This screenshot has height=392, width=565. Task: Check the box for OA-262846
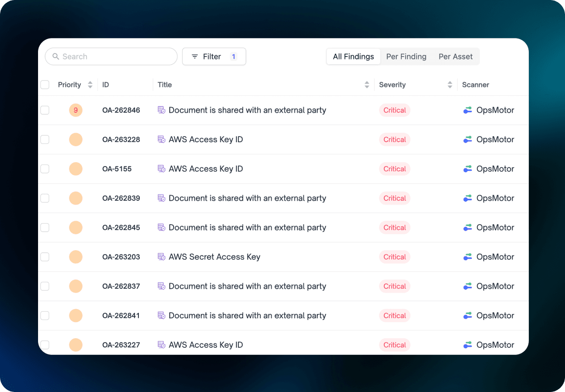click(x=45, y=110)
